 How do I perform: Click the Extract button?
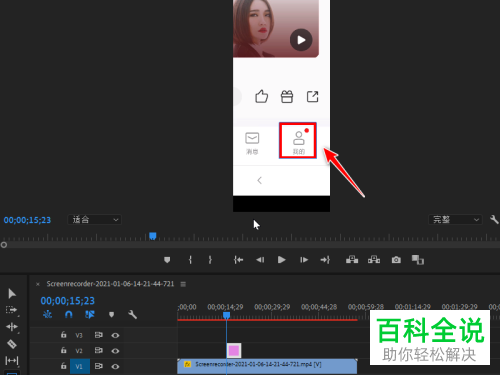pos(374,260)
